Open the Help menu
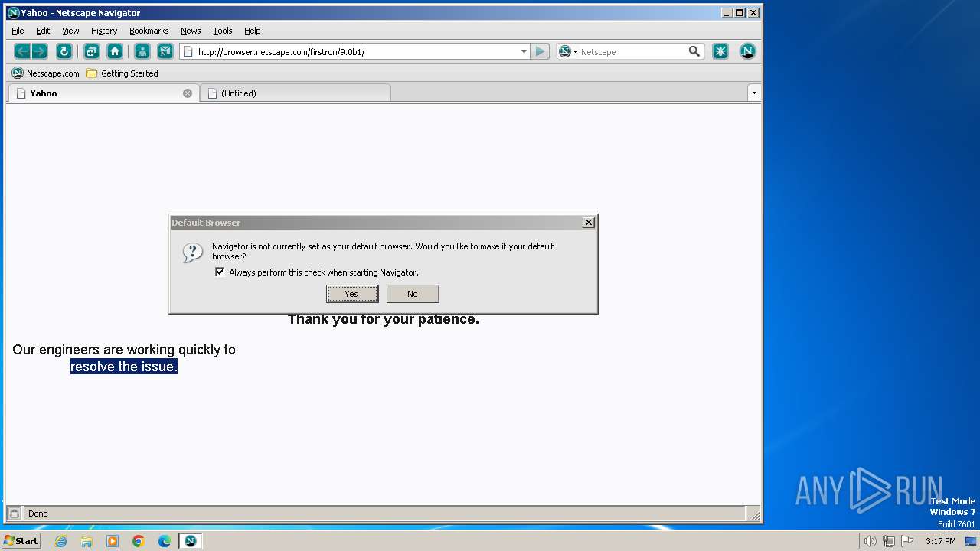The image size is (980, 551). [x=253, y=31]
